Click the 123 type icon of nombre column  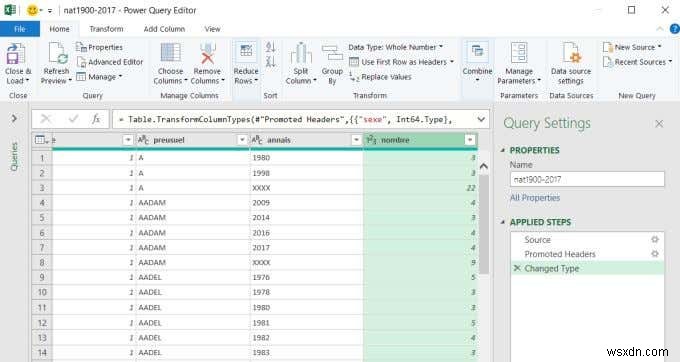(371, 140)
